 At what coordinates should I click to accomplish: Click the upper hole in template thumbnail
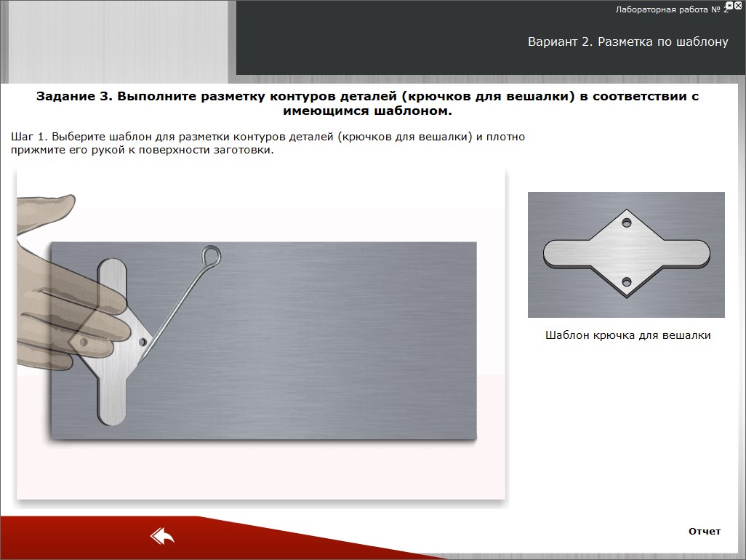tap(627, 223)
